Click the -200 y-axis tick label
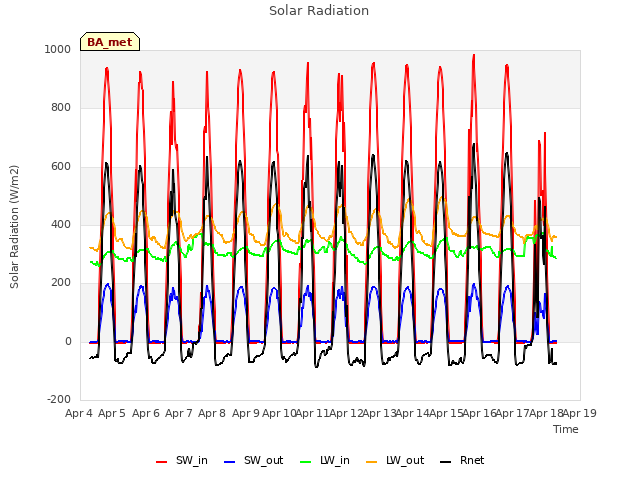The image size is (640, 480). pos(59,399)
